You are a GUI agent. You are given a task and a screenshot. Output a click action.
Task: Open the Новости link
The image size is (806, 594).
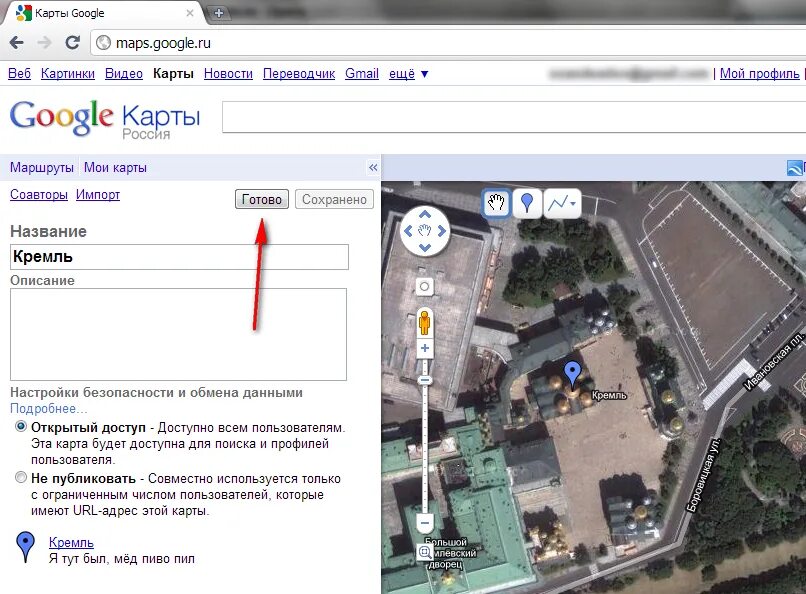pyautogui.click(x=228, y=73)
